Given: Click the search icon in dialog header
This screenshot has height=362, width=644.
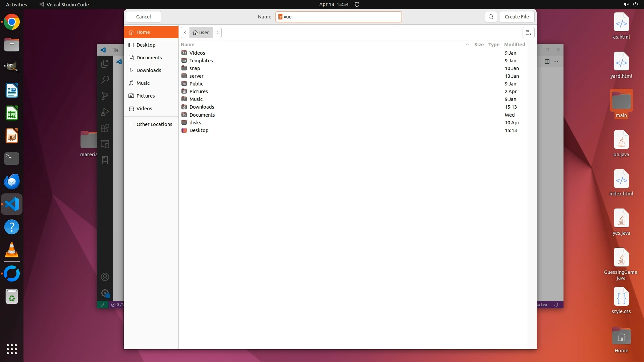Looking at the screenshot, I should pos(491,17).
